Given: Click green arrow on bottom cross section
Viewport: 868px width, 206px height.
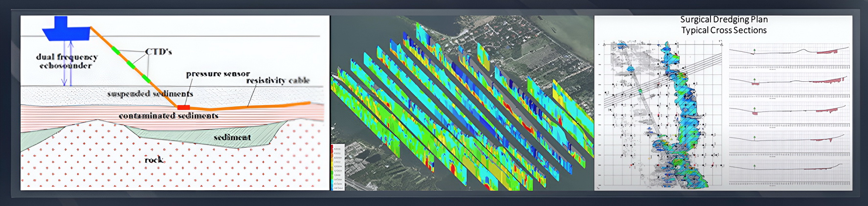Looking at the screenshot, I should click(755, 167).
